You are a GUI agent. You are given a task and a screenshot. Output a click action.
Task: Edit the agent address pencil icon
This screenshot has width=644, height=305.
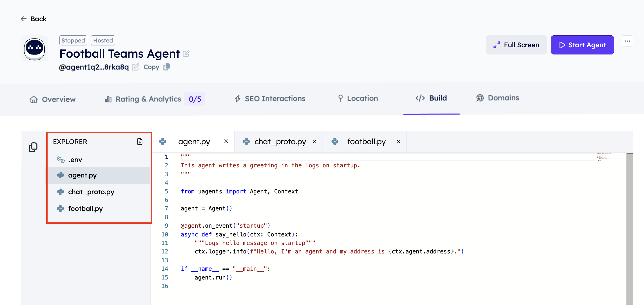click(136, 67)
